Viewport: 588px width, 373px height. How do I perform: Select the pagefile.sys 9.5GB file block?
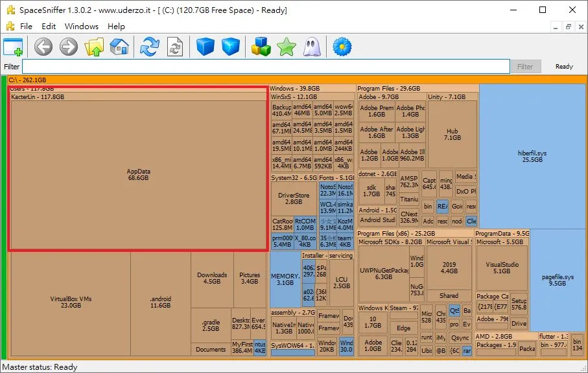[558, 280]
